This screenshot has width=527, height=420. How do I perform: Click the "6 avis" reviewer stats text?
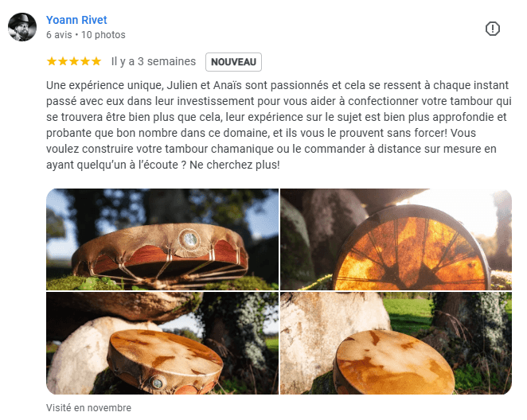[59, 34]
